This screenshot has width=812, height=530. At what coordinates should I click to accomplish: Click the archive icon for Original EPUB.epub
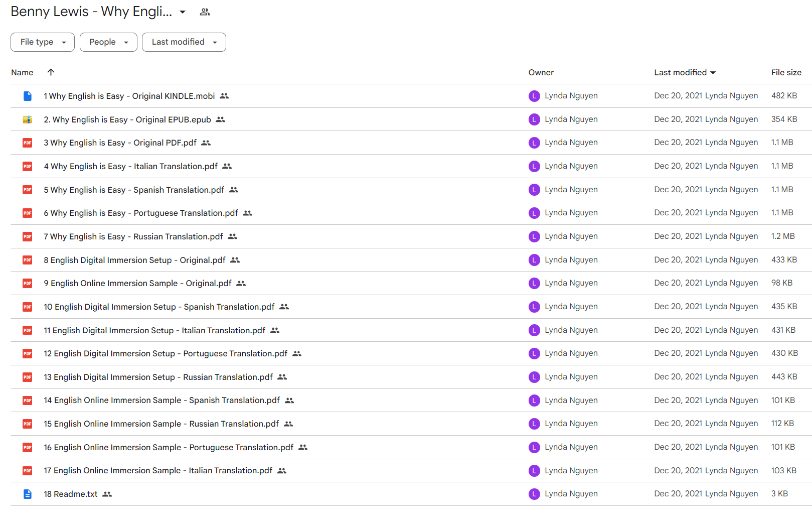[x=28, y=119]
